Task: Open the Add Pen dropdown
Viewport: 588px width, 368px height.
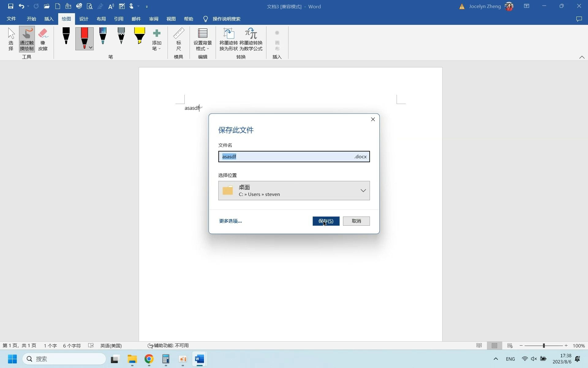Action: click(156, 40)
